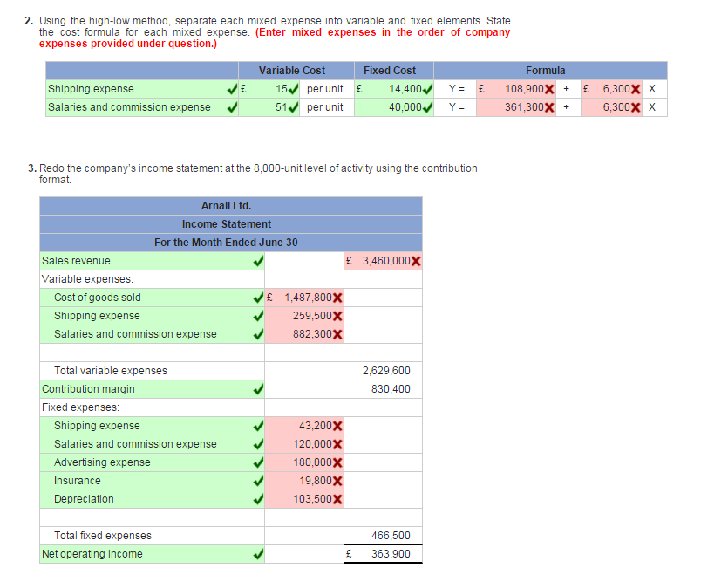This screenshot has height=582, width=728.
Task: Click the green check beside Depreciation
Action: point(259,499)
